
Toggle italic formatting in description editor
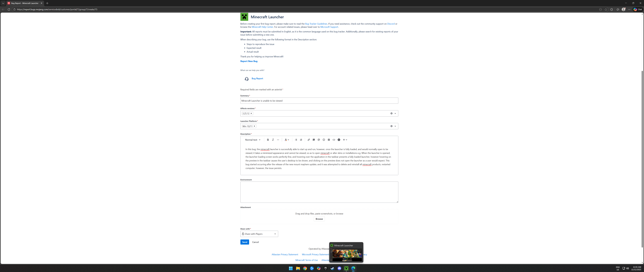coord(273,140)
